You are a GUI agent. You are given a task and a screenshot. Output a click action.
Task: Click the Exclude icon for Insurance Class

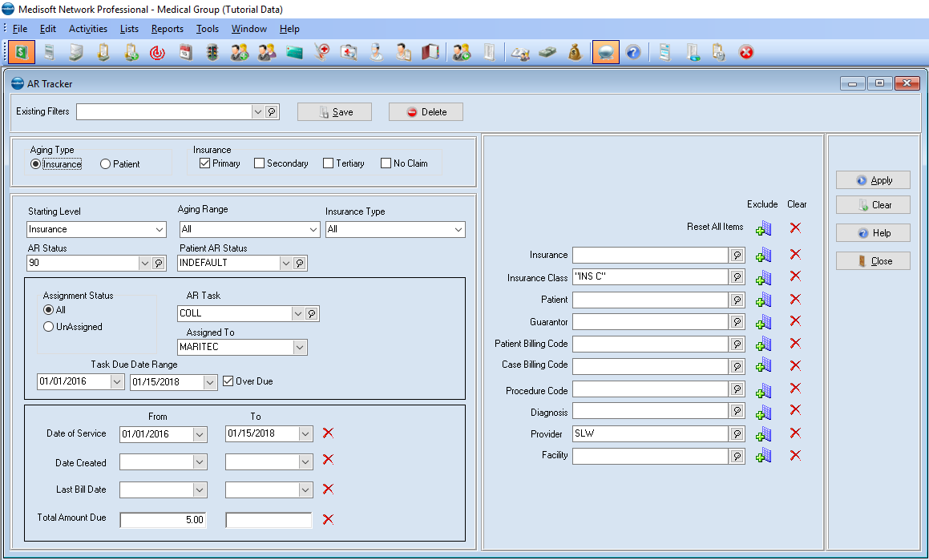(x=764, y=277)
